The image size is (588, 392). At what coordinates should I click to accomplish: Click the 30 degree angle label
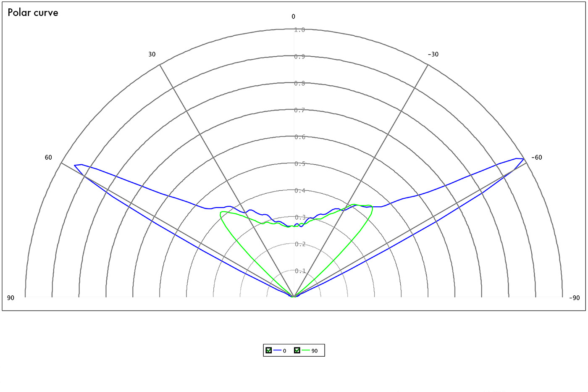coord(152,54)
